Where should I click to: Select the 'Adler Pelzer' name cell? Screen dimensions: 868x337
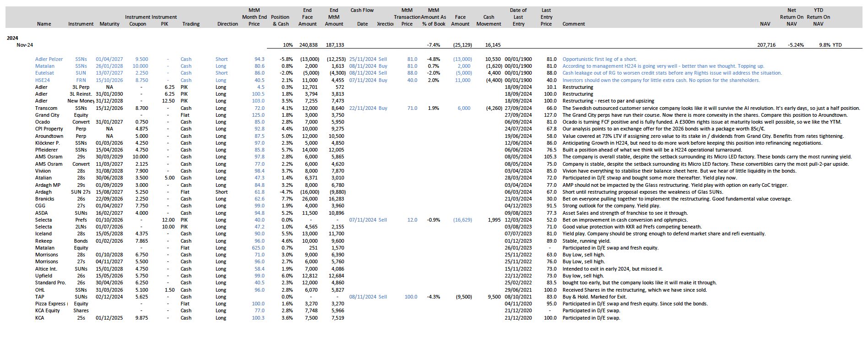tap(49, 59)
